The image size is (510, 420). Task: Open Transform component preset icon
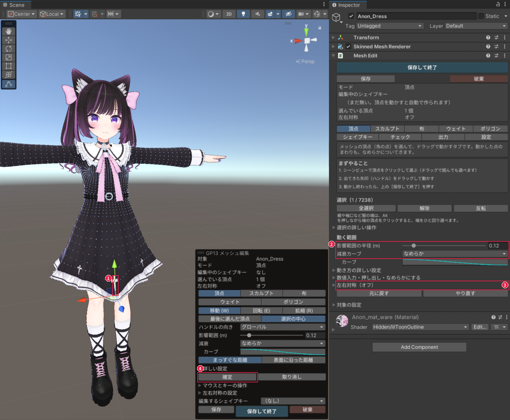[x=496, y=37]
